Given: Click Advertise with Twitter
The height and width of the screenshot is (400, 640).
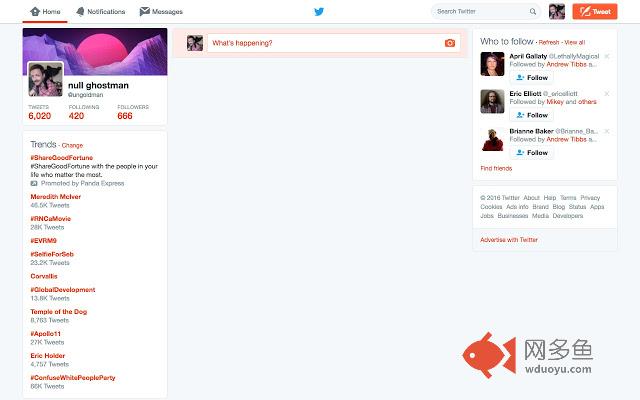Looking at the screenshot, I should pyautogui.click(x=509, y=240).
